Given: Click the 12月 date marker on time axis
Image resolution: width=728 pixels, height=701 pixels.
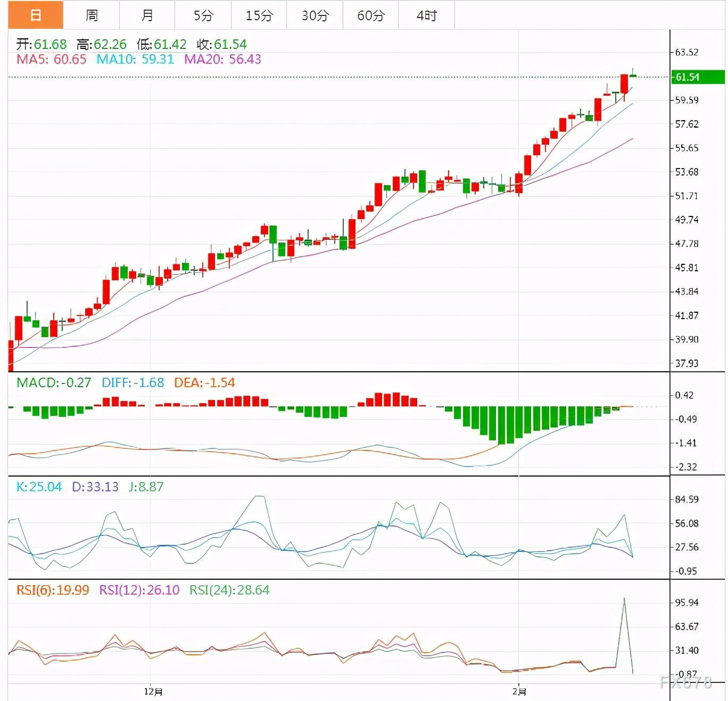Looking at the screenshot, I should (153, 691).
